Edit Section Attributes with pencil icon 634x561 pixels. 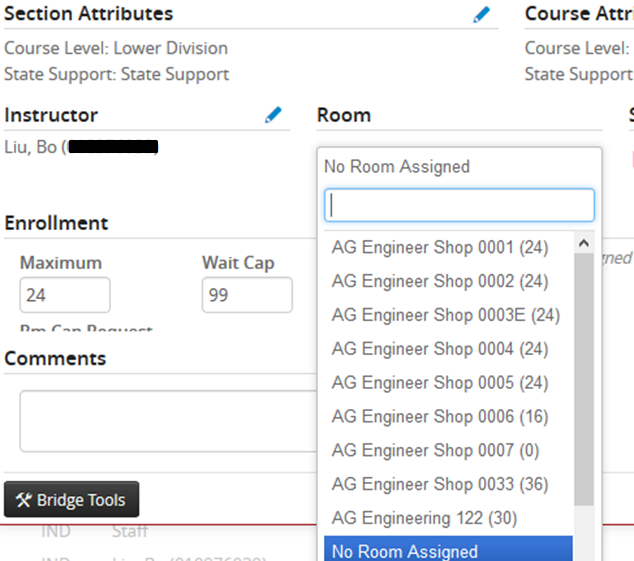click(481, 15)
